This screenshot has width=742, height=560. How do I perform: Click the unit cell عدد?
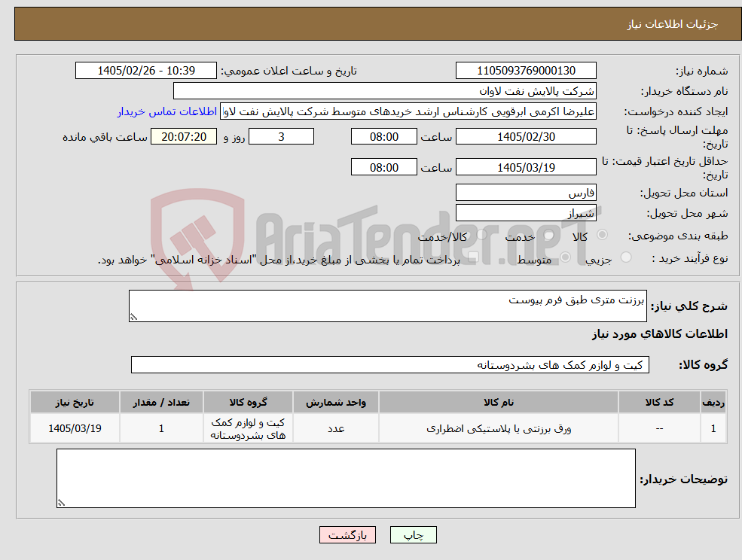(335, 428)
